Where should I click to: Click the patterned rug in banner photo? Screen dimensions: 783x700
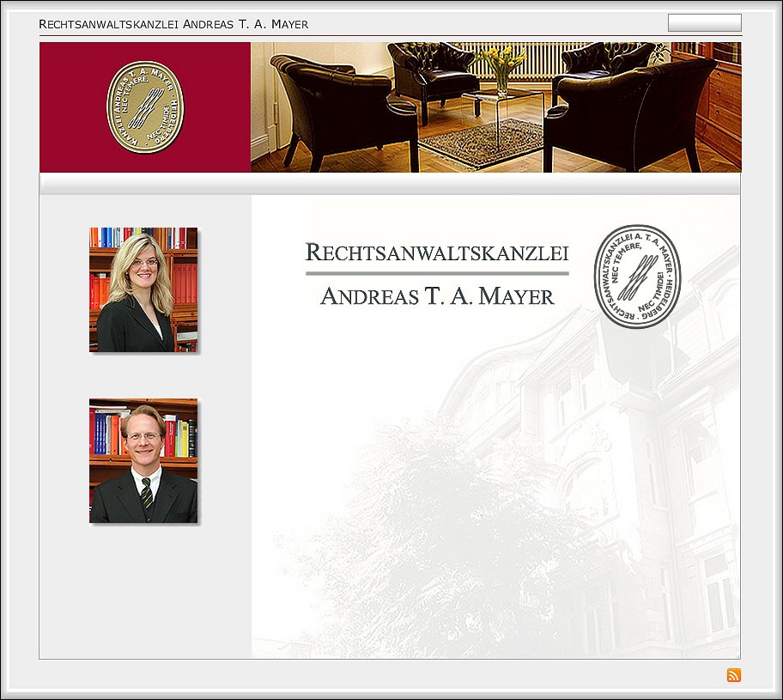pyautogui.click(x=481, y=142)
